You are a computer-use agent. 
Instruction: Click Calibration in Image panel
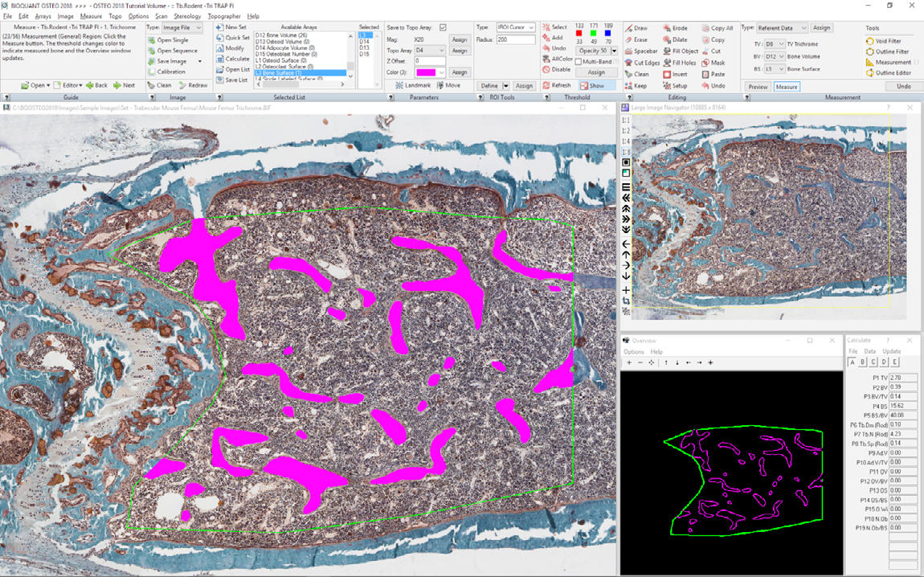pos(167,72)
